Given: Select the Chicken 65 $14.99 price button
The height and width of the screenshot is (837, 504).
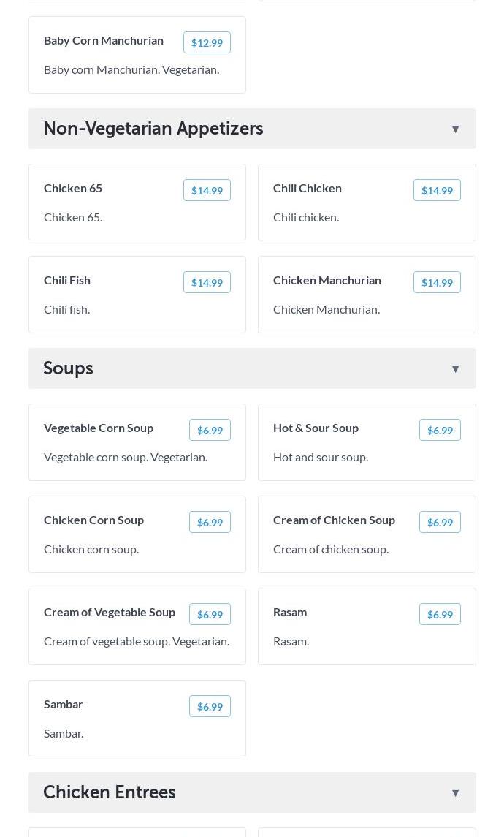Looking at the screenshot, I should click(x=207, y=190).
